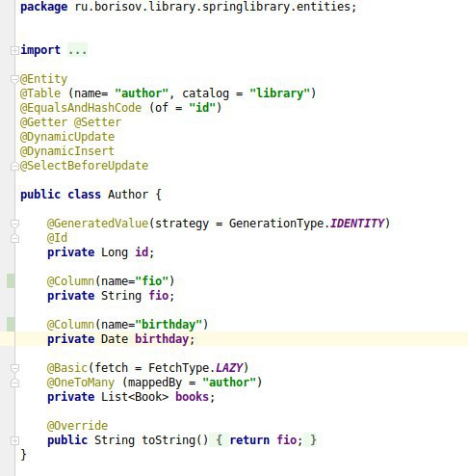Click the LAZY fetch type constant

click(229, 368)
